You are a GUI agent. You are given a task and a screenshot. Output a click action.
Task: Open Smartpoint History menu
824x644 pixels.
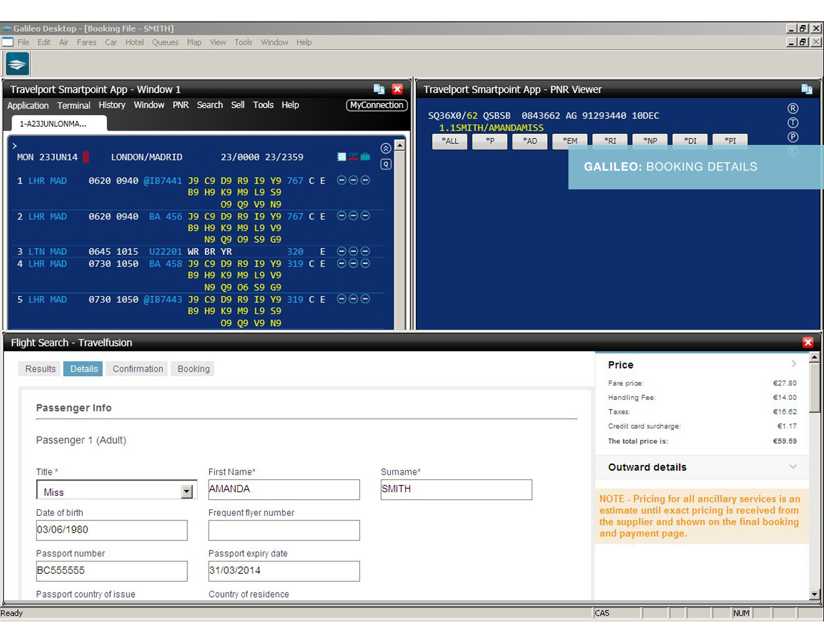click(x=112, y=105)
